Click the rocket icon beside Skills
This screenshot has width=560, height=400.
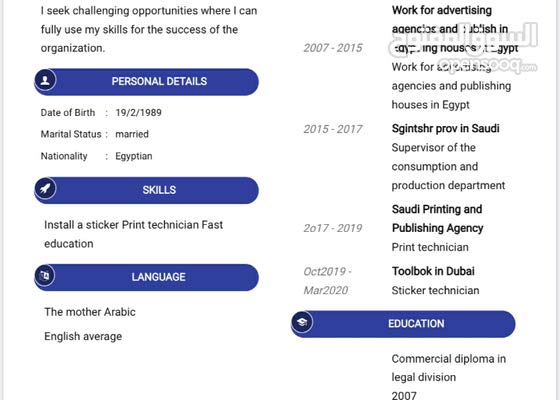click(45, 188)
